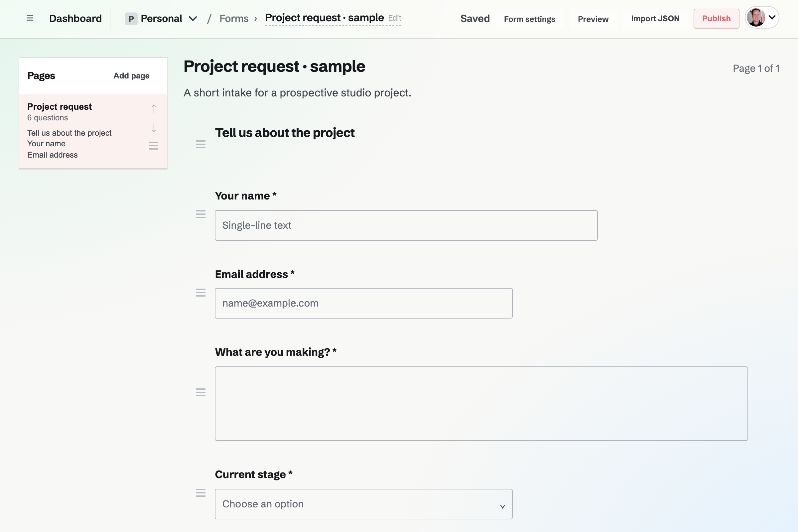
Task: Click the Email address input field
Action: [x=363, y=303]
